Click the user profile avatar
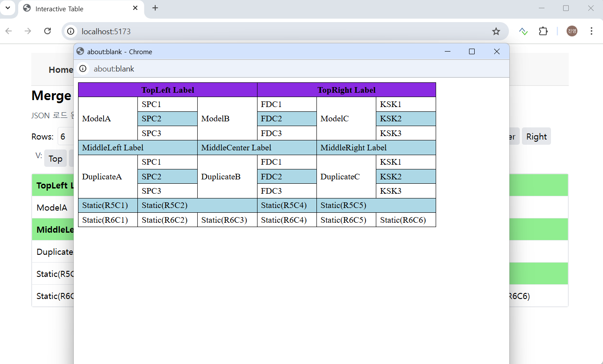The width and height of the screenshot is (603, 364). coord(572,31)
